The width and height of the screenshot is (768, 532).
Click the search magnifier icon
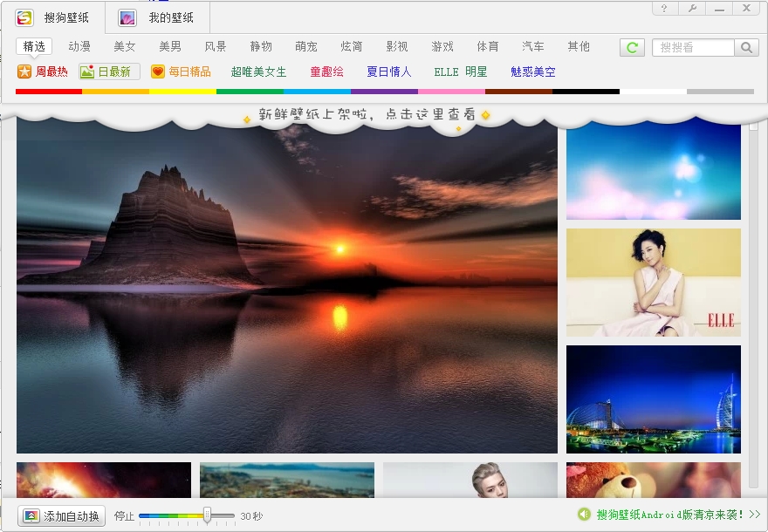click(x=746, y=47)
